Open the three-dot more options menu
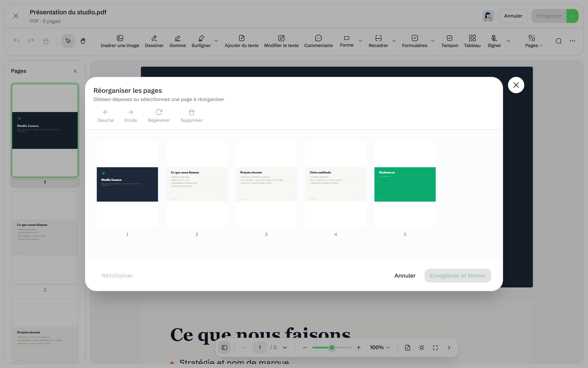588x368 pixels. pyautogui.click(x=572, y=41)
